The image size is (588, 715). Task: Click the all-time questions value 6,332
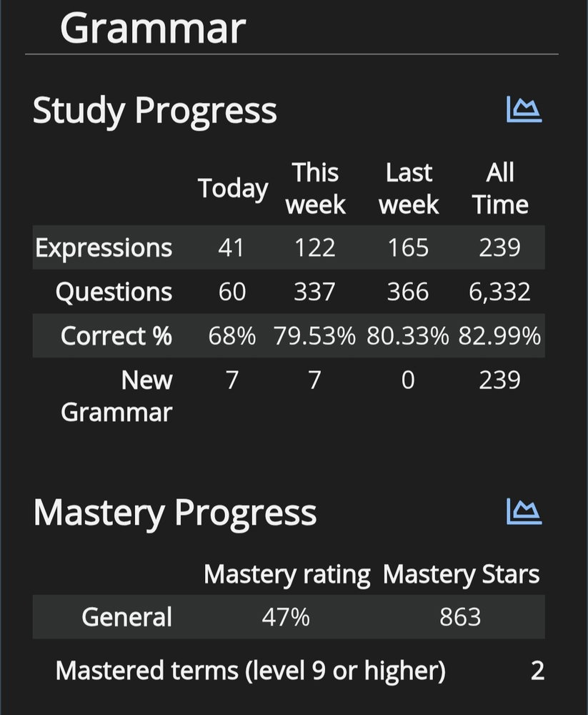click(499, 292)
